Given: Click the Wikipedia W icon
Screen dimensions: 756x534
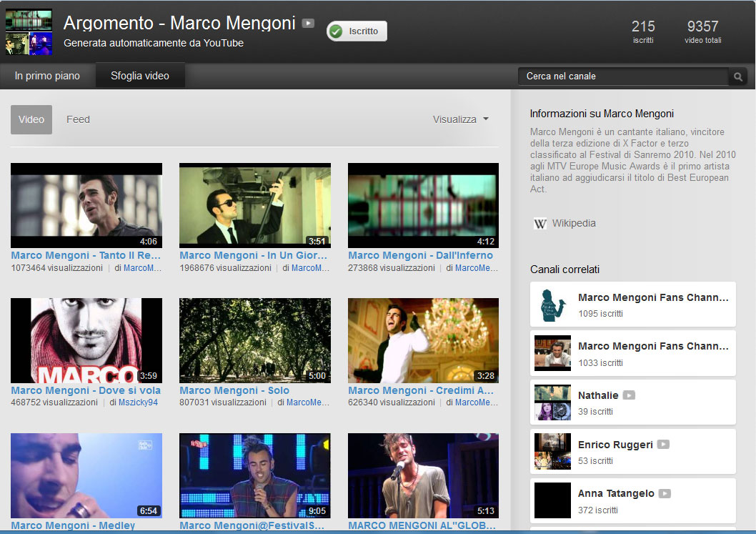Looking at the screenshot, I should [540, 224].
